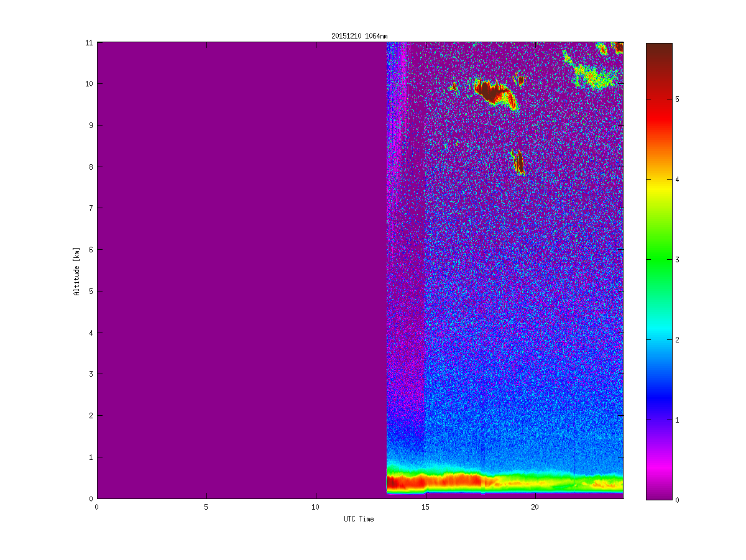The width and height of the screenshot is (746, 560).
Task: Click the altitude axis tick label 3
Action: tap(91, 374)
